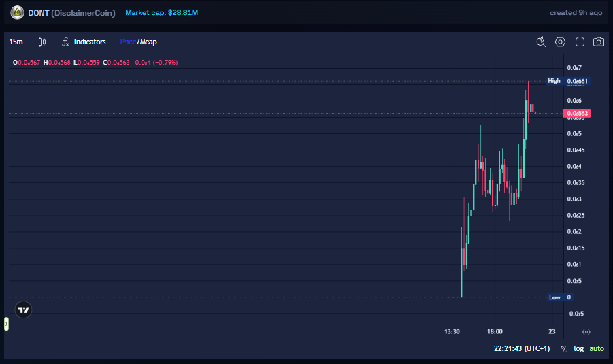Open timezone menu 22:21:43 (UTC+1)

(522, 349)
